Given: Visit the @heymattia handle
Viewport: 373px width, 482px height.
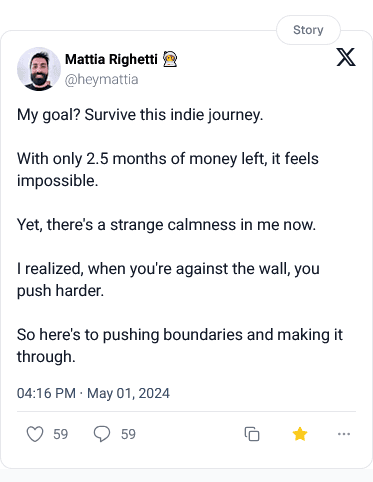Looking at the screenshot, I should pyautogui.click(x=101, y=80).
